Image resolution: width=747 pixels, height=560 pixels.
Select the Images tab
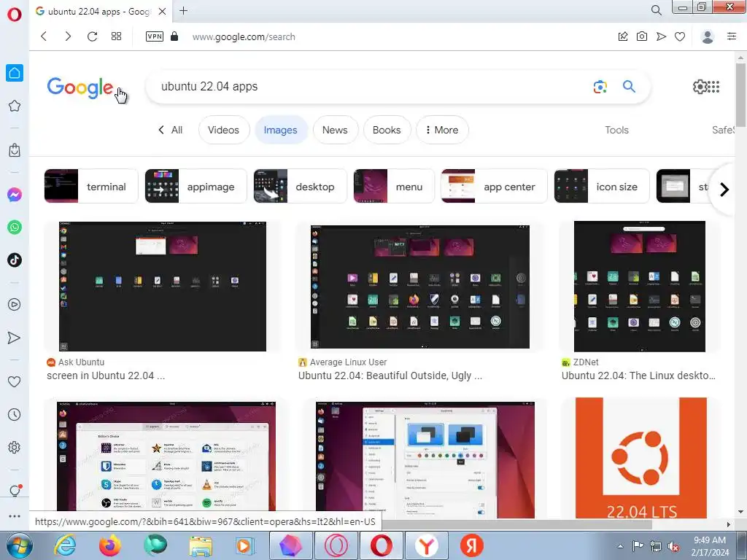point(280,130)
